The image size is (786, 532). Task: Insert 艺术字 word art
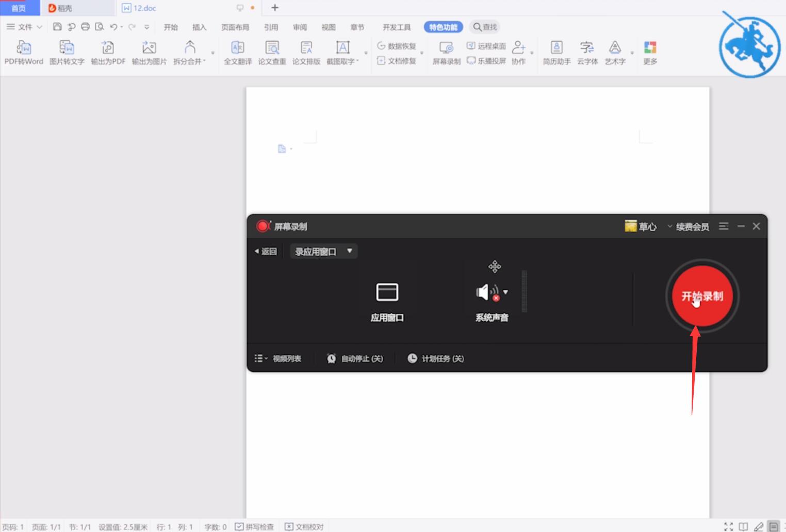coord(615,53)
